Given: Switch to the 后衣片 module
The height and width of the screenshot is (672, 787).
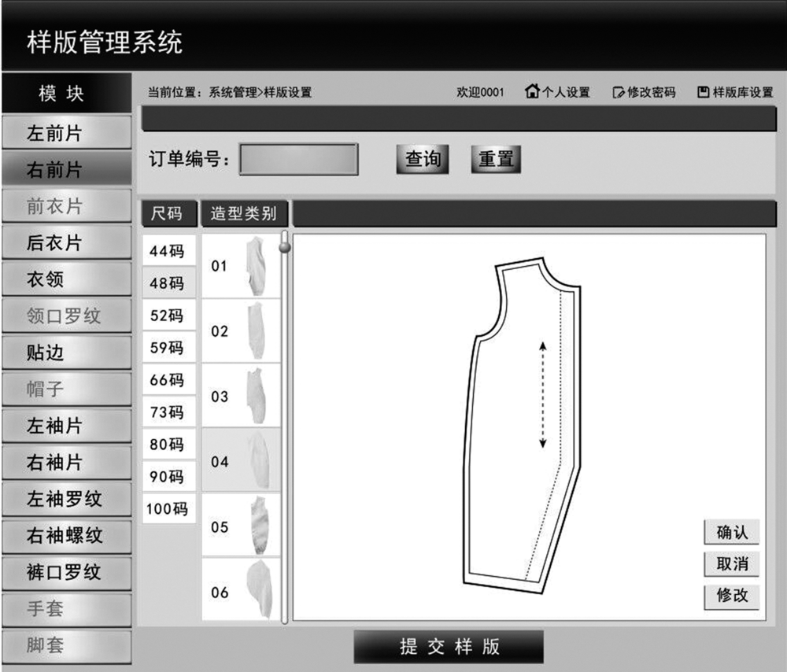Looking at the screenshot, I should [66, 243].
